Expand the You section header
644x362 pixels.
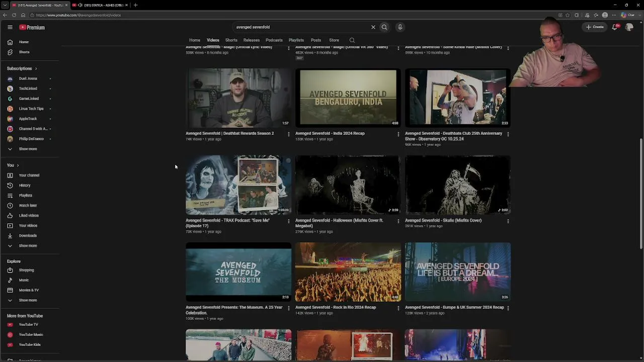coord(13,165)
